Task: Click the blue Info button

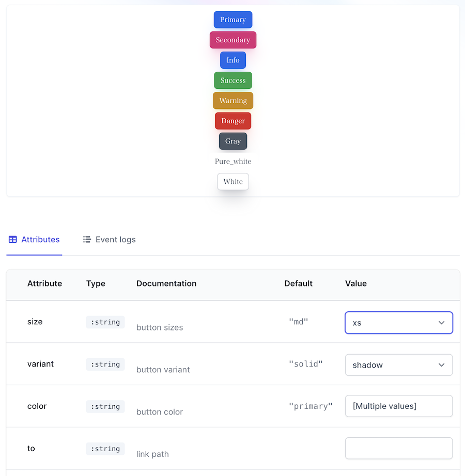Action: [233, 60]
